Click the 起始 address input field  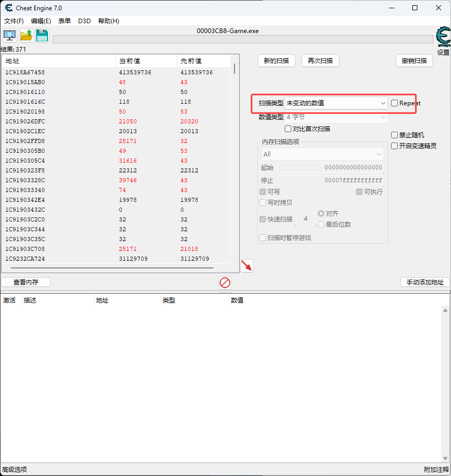pyautogui.click(x=330, y=167)
